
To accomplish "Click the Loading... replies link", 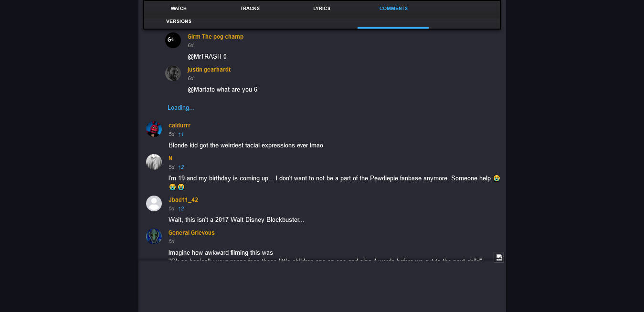I will point(181,108).
